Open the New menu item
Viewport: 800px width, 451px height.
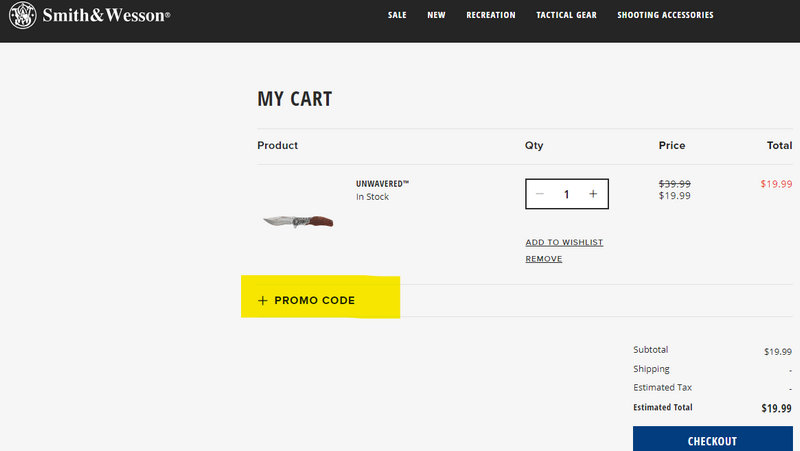[x=436, y=16]
